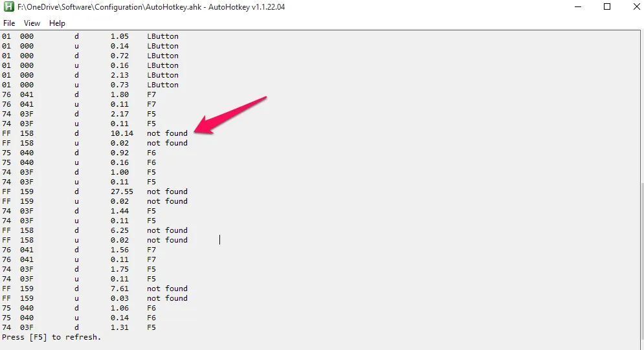
Task: Open the File menu
Action: coord(9,23)
